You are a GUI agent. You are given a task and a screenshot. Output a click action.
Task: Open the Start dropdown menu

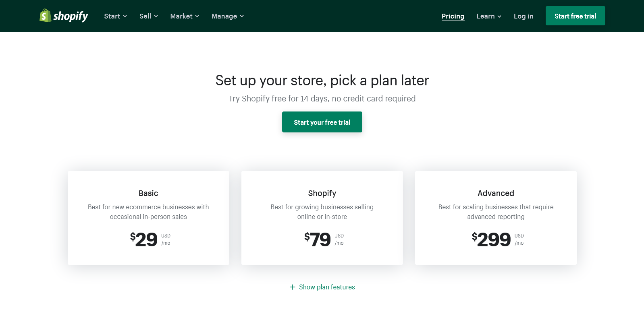115,16
